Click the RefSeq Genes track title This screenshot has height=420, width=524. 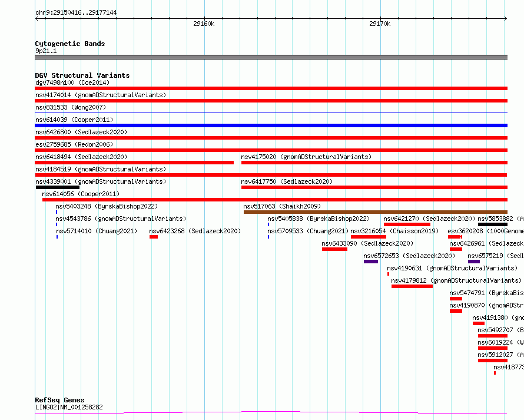tap(60, 400)
